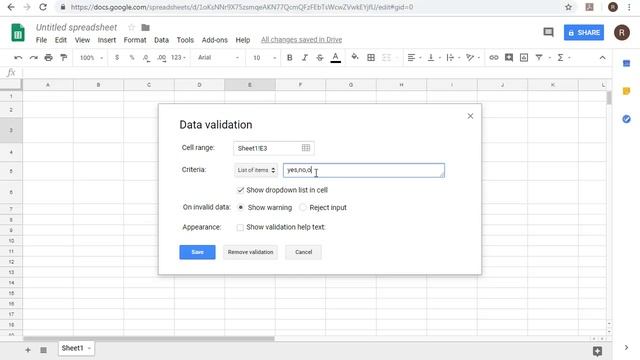
Task: Click the Explore icon at bottom right
Action: click(x=597, y=351)
